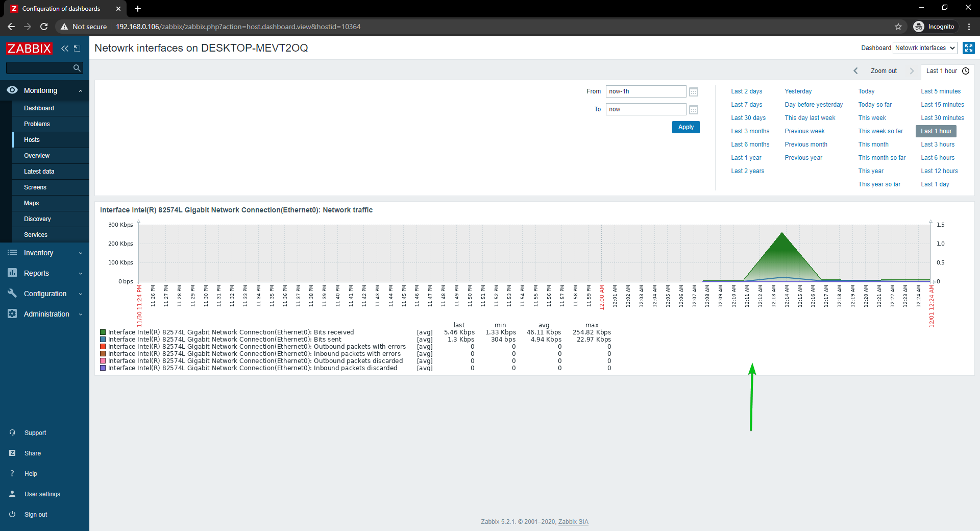980x531 pixels.
Task: Enter kiosk fullscreen mode via blue icon
Action: click(x=968, y=48)
